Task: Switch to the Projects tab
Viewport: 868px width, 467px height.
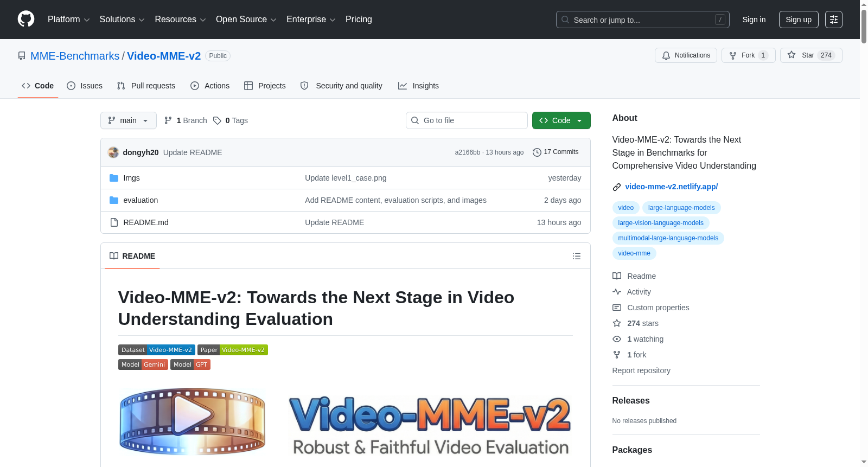Action: [x=265, y=86]
